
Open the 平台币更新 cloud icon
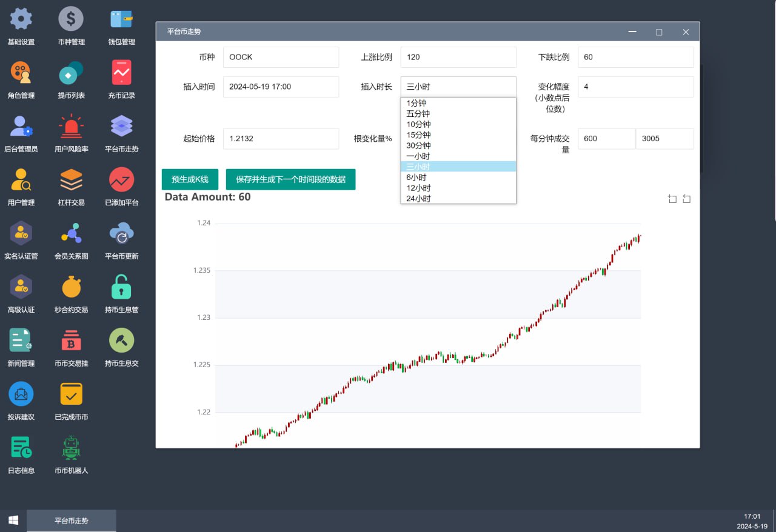click(122, 233)
